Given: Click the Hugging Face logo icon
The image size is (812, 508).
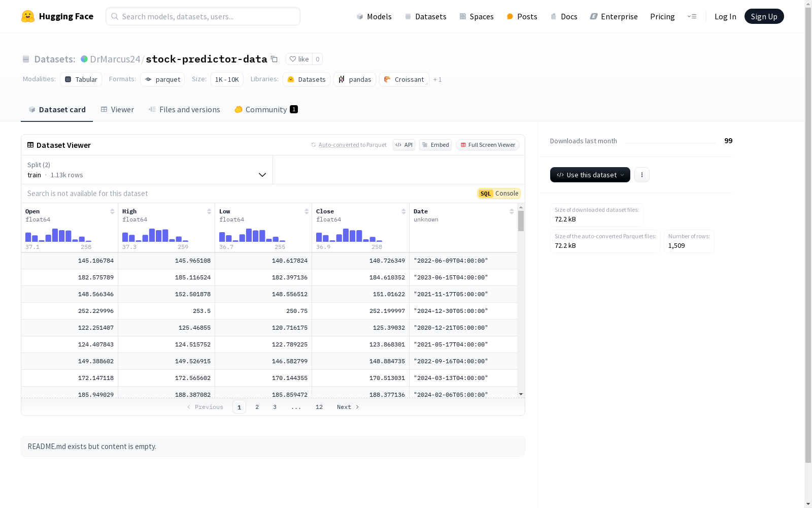Looking at the screenshot, I should pos(28,16).
